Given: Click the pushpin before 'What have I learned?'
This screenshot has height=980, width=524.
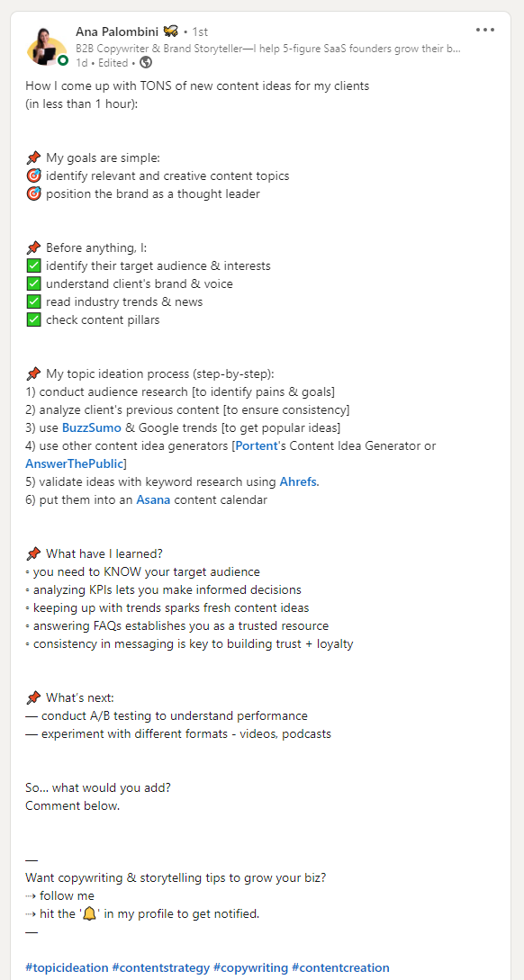Looking at the screenshot, I should (34, 553).
